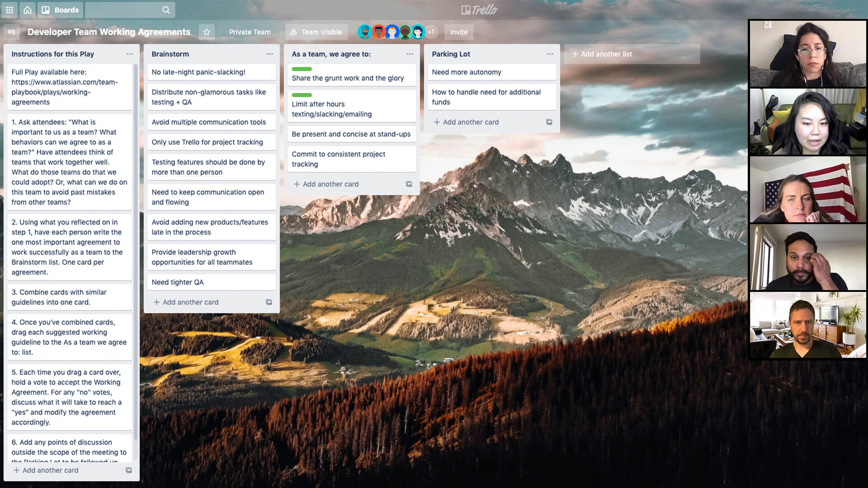868x488 pixels.
Task: Create card from template in Brainstorm list
Action: (x=269, y=302)
